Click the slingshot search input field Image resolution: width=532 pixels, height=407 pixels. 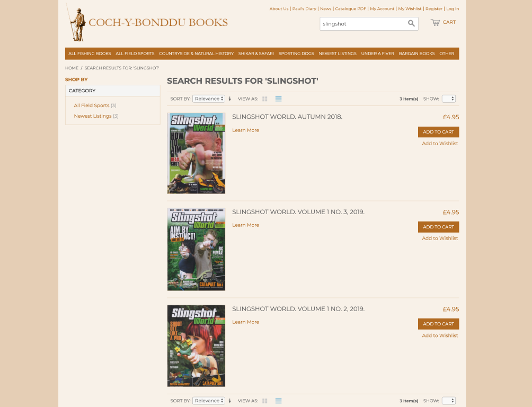click(363, 24)
